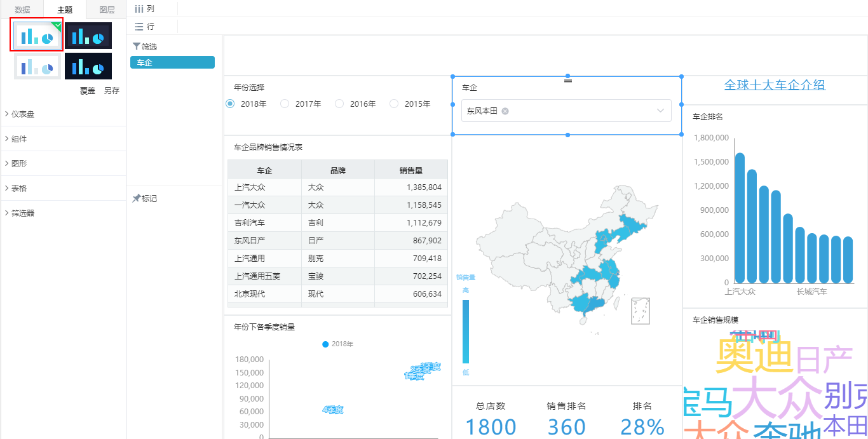Click the 车企销售规模 chart title

pyautogui.click(x=715, y=320)
